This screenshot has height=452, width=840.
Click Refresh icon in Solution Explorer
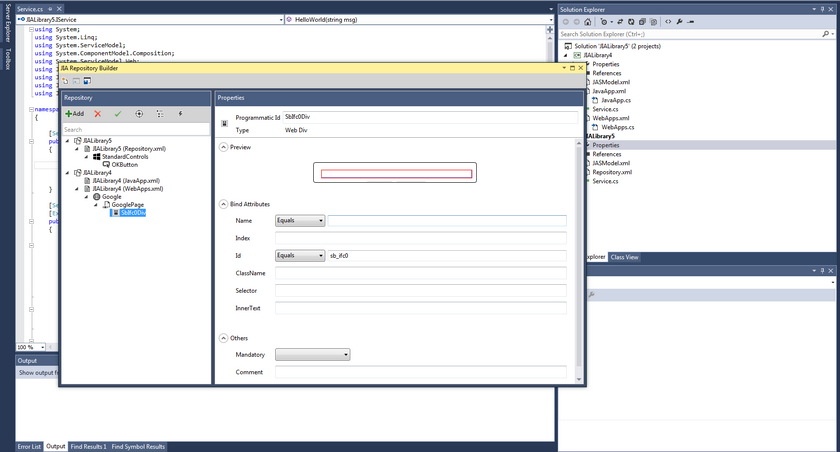pos(631,22)
